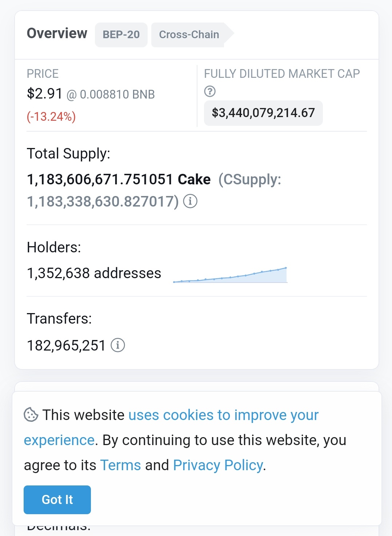Click the CSupply 1,183,338,630.827017 figure

103,201
